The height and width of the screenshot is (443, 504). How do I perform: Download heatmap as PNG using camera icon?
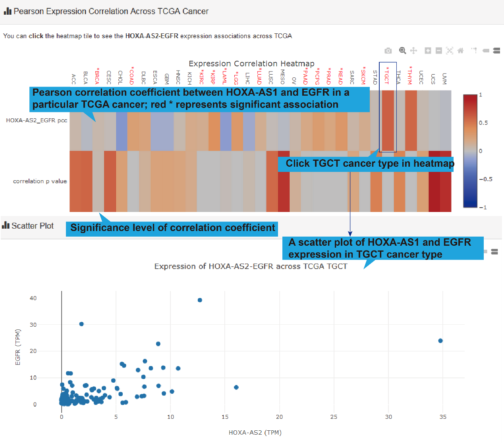388,50
